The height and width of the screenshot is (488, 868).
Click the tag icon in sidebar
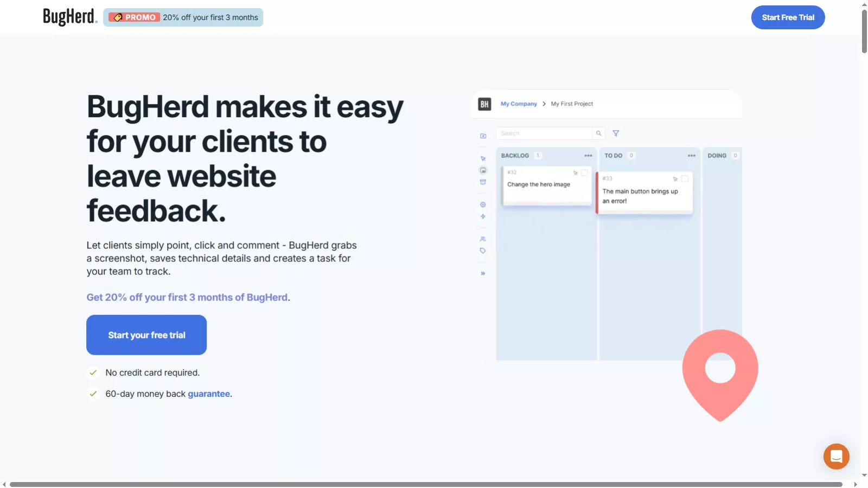tap(483, 251)
